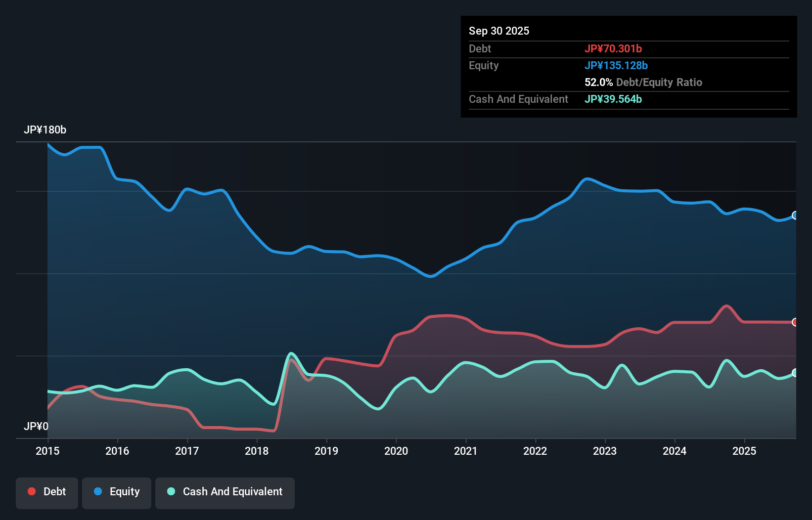
Task: Click the teal Cash And Equivalent legend dot
Action: pos(170,491)
